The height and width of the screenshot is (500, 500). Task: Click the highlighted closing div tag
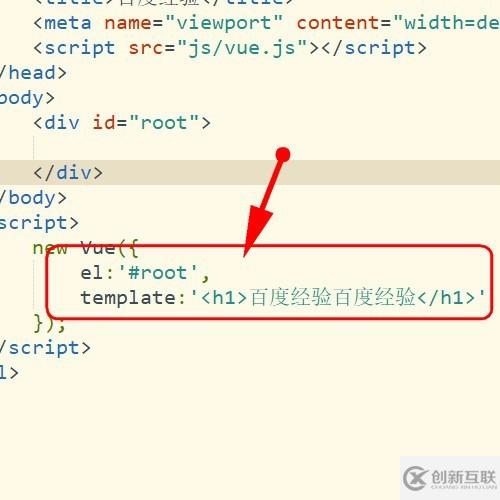coord(68,173)
